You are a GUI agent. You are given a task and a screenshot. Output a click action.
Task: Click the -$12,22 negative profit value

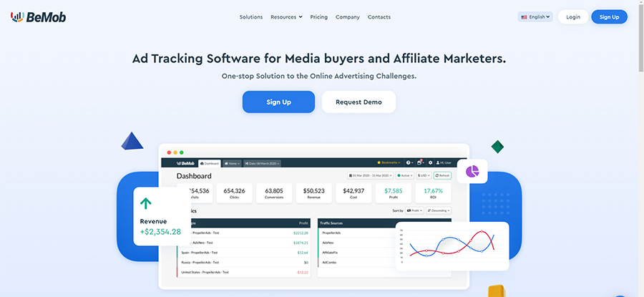coord(301,273)
